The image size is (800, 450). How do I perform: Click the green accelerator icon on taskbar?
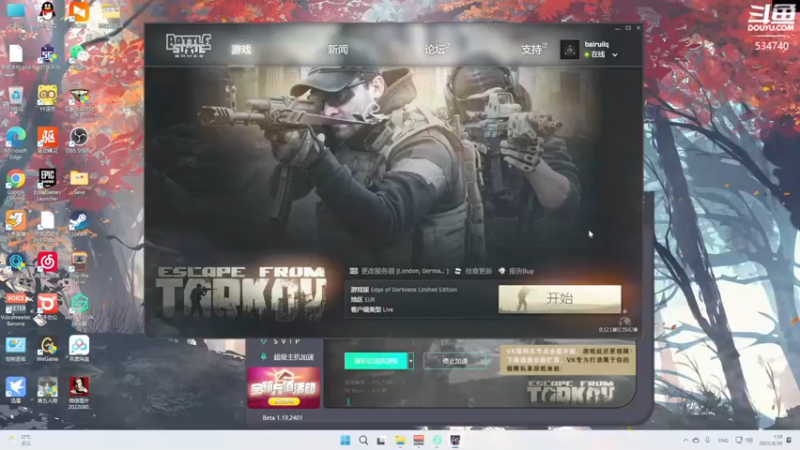(x=437, y=440)
